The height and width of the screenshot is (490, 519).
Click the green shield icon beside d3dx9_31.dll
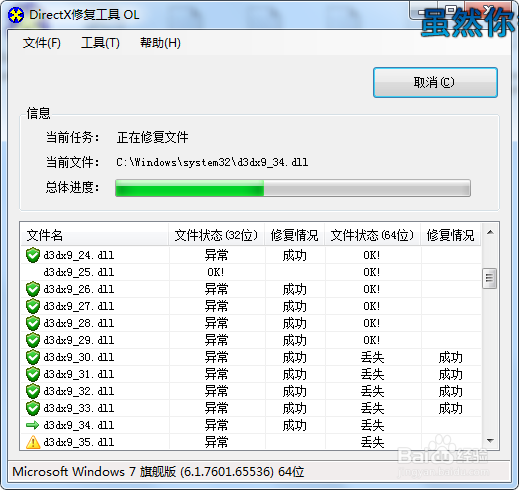tap(33, 374)
